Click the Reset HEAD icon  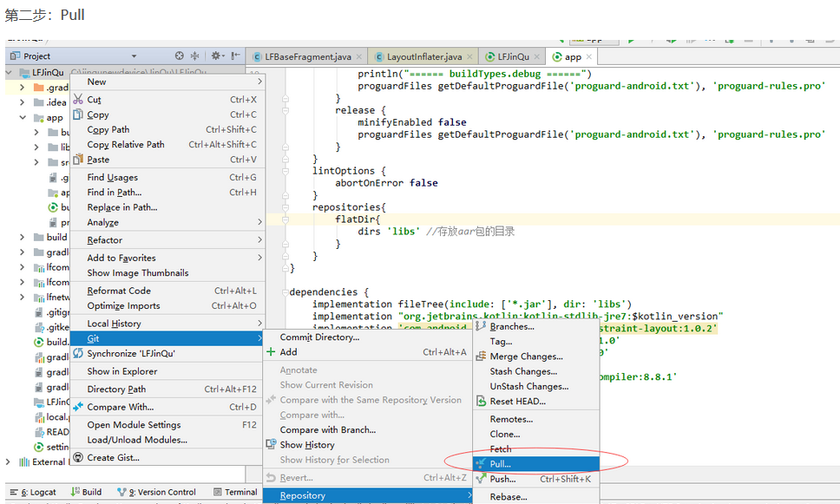tap(481, 401)
